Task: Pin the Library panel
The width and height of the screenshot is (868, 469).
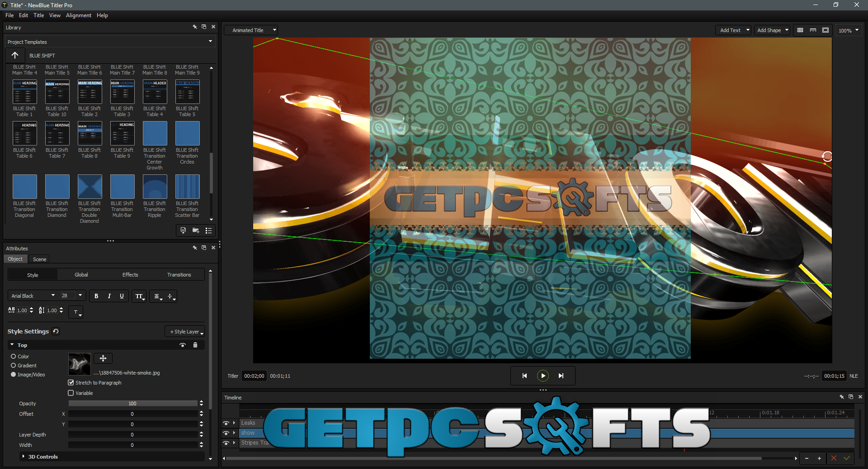Action: pos(195,27)
